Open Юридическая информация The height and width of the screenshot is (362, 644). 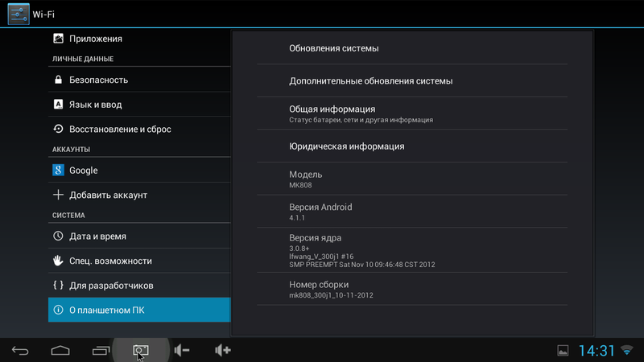coord(412,146)
